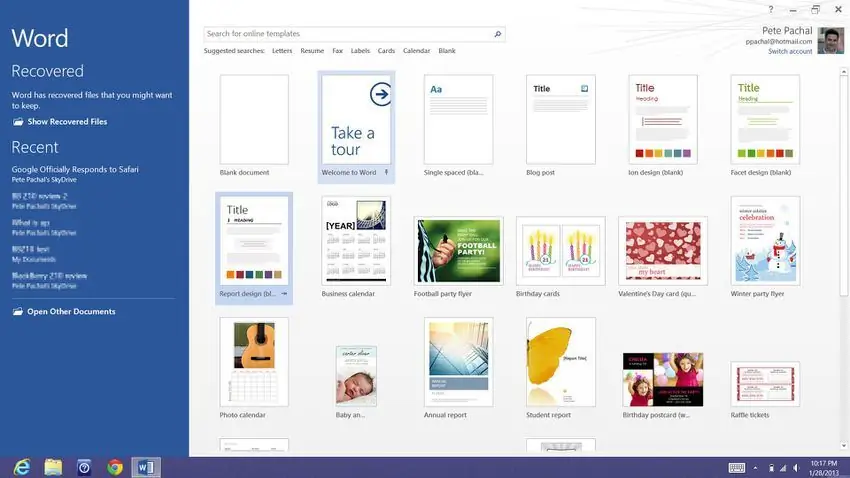Click the template list scroll down arrow

pyautogui.click(x=843, y=446)
